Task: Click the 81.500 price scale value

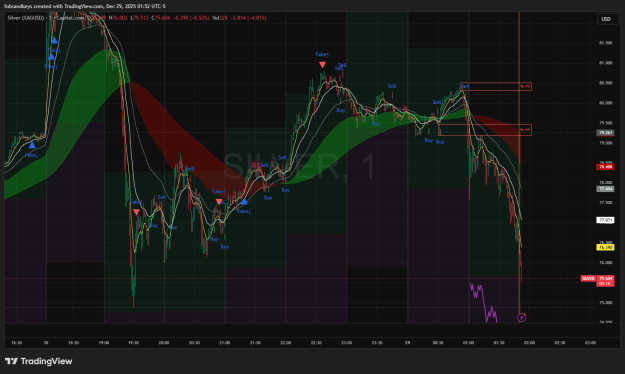Action: point(605,43)
